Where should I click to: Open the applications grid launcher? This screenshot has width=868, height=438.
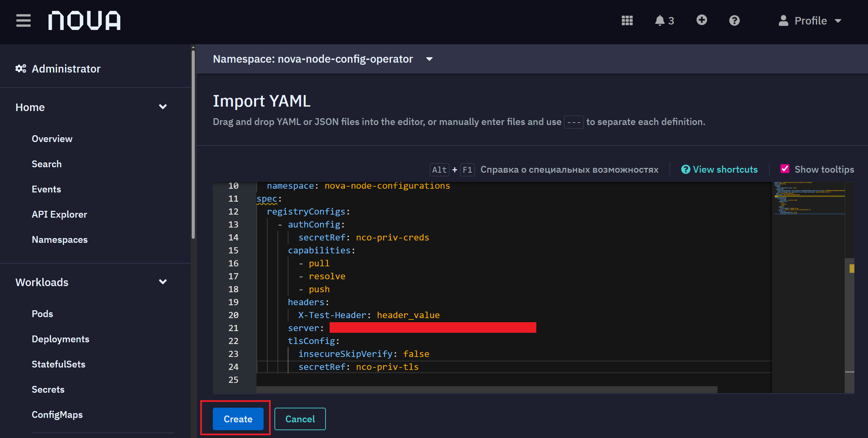click(627, 20)
